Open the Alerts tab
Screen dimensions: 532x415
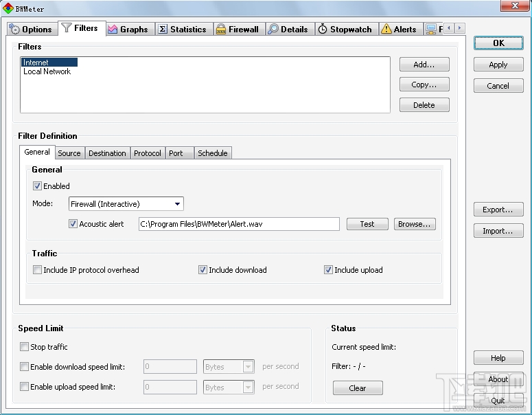pos(401,30)
